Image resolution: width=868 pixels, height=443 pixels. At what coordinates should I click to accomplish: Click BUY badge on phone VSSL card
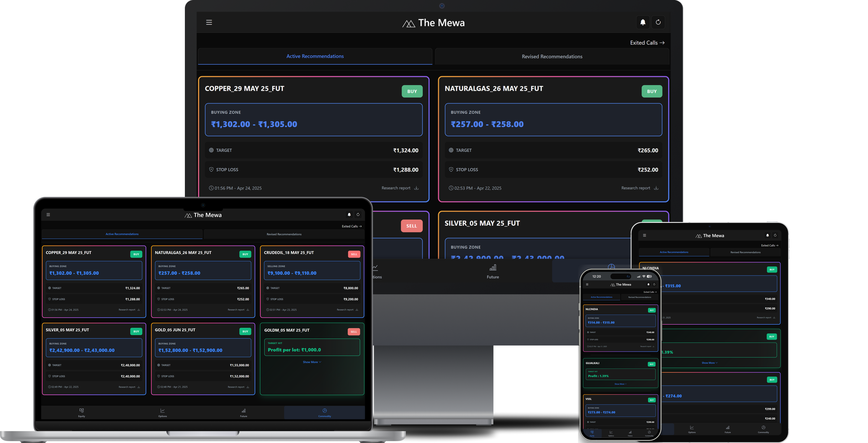pos(652,400)
